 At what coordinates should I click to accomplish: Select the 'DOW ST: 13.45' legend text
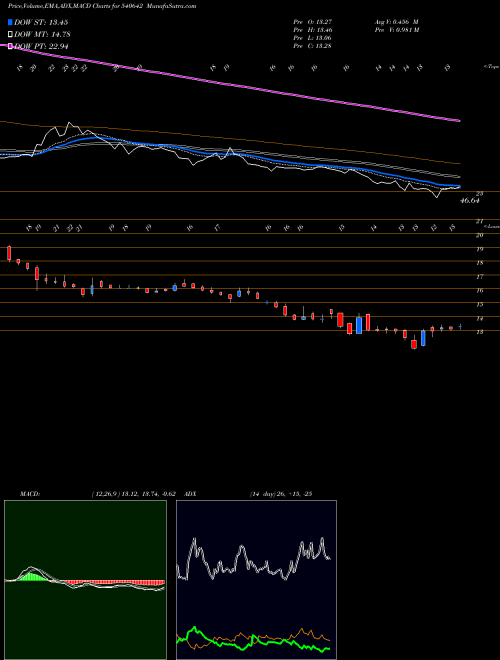coord(41,22)
